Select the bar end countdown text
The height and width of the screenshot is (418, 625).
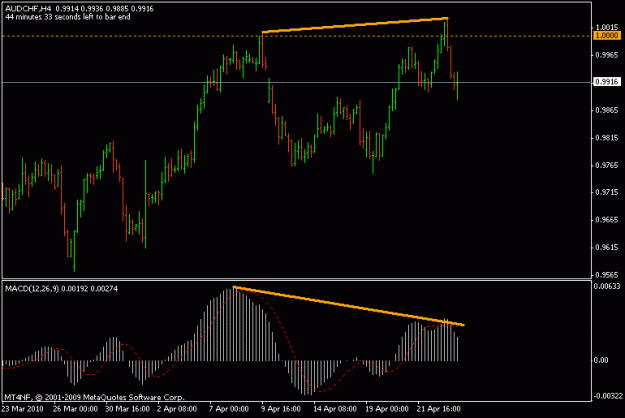(68, 17)
